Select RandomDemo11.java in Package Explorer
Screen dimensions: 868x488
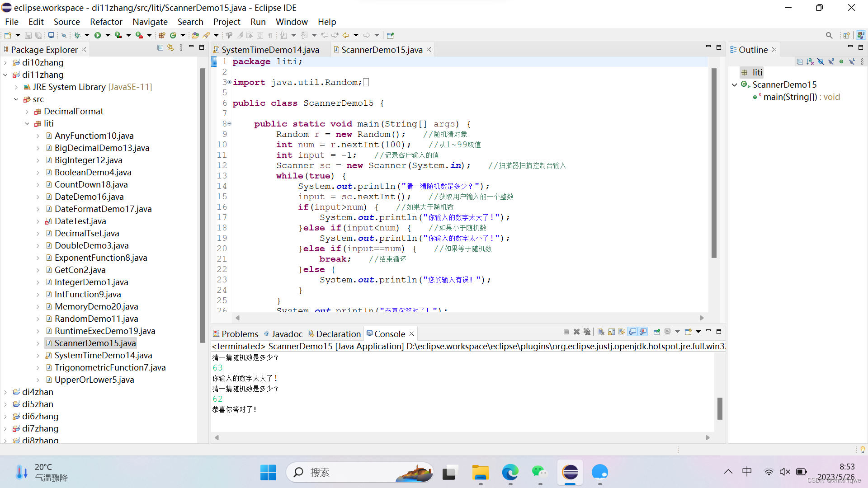[96, 319]
